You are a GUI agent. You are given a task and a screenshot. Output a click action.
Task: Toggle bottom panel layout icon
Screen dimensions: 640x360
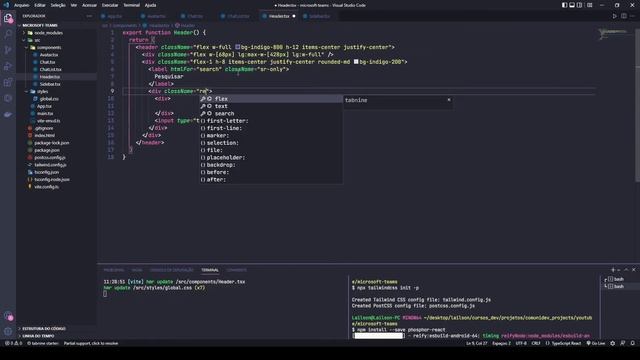coord(572,5)
